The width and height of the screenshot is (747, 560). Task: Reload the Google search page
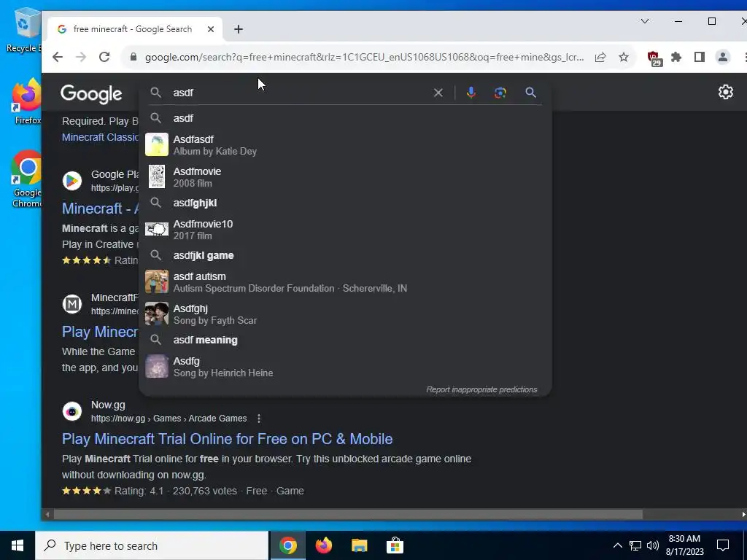(104, 57)
